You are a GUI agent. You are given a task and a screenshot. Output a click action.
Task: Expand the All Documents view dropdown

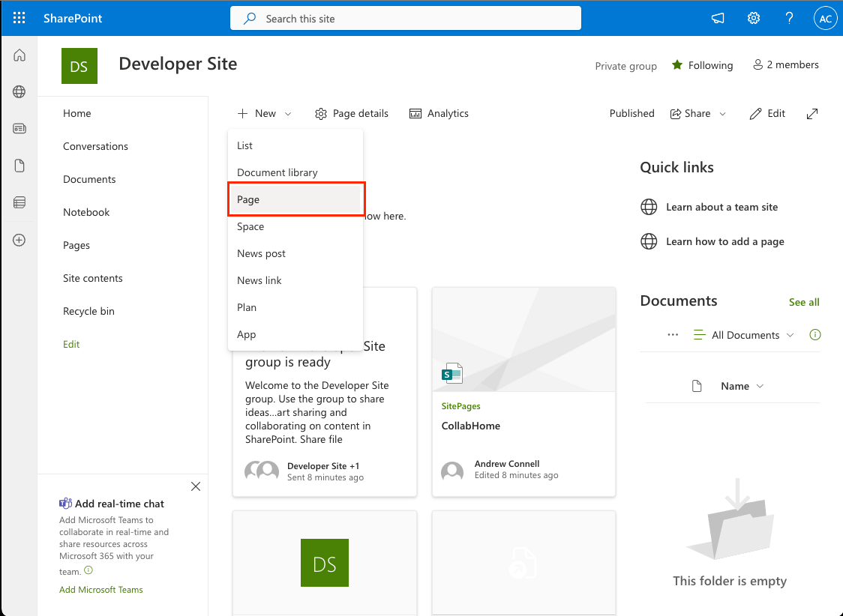point(743,335)
